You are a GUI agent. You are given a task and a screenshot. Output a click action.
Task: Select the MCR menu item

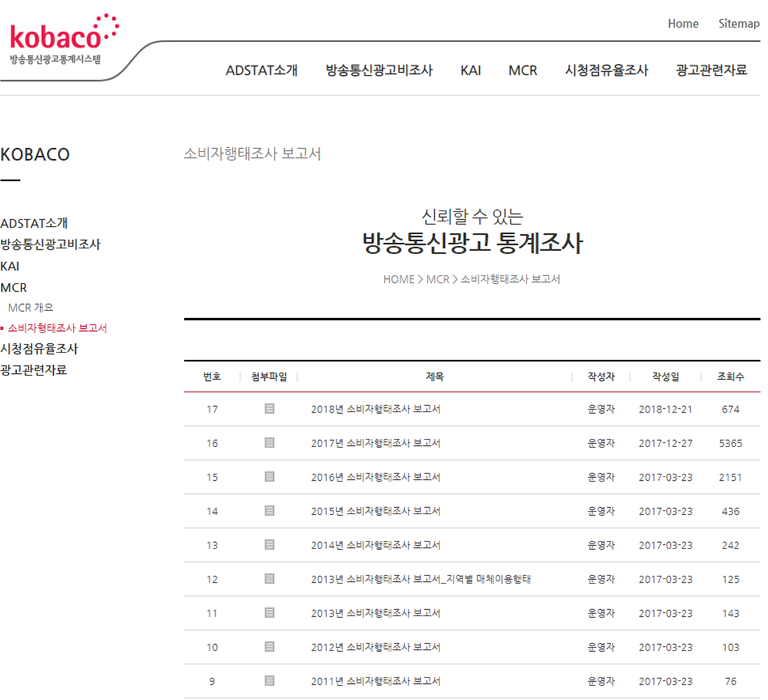(x=522, y=70)
